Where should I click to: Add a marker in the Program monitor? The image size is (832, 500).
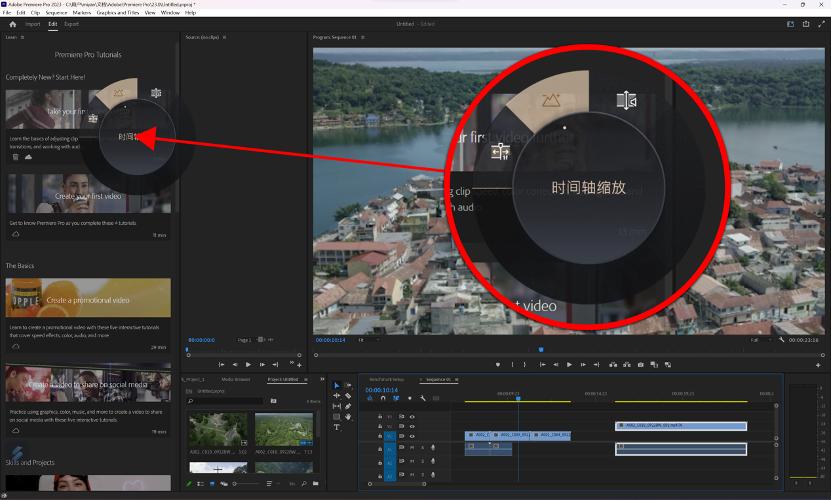(498, 365)
